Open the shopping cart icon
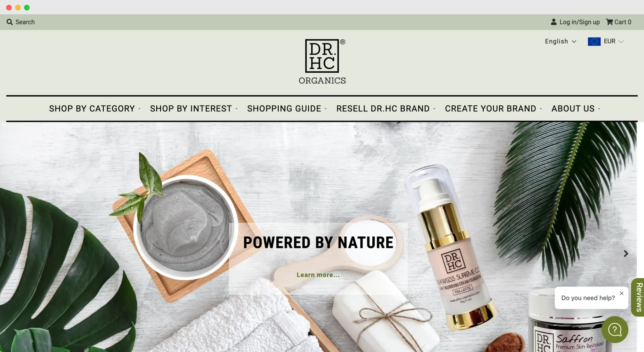644x352 pixels. (x=609, y=22)
